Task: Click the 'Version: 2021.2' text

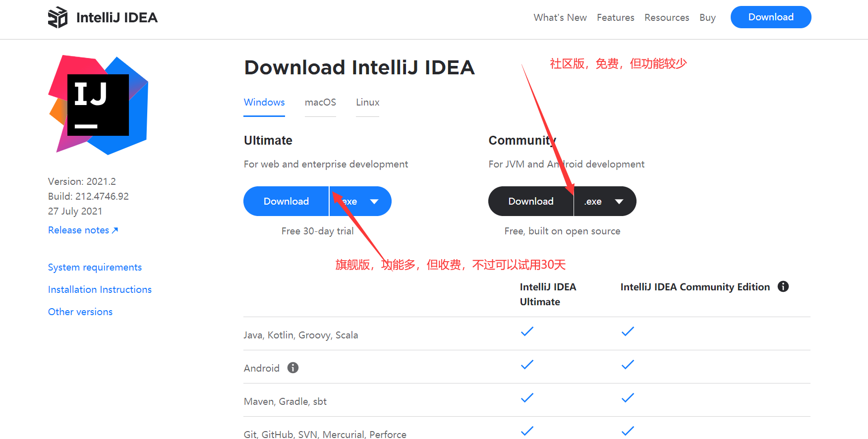Action: (82, 181)
